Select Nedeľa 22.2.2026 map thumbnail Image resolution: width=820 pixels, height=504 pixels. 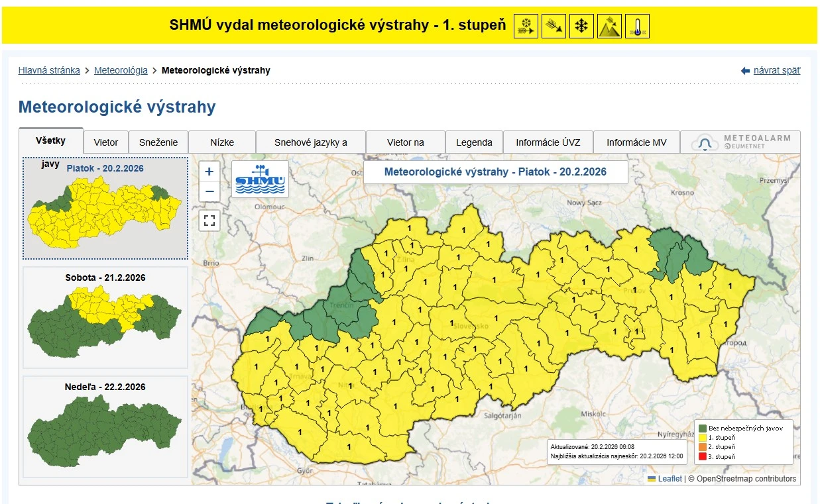[105, 427]
